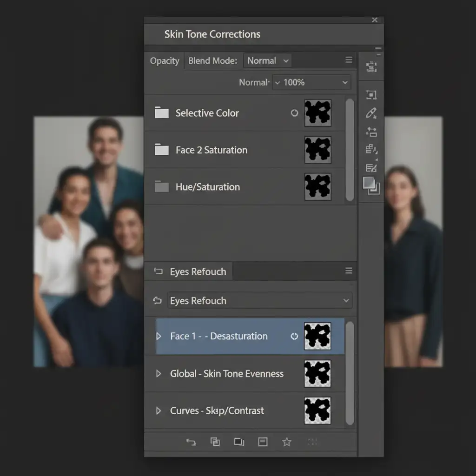The image size is (476, 476).
Task: Open the Eyes Refouch panel menu
Action: [x=349, y=271]
